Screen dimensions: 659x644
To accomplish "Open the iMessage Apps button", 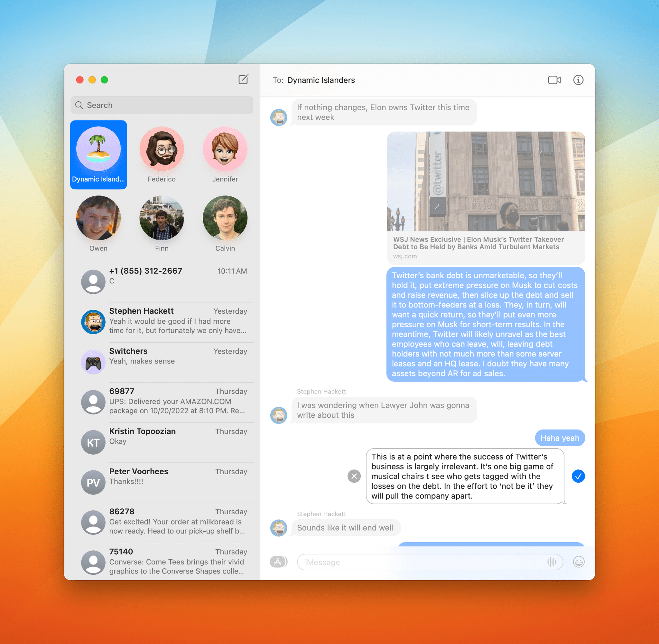I will [x=278, y=562].
